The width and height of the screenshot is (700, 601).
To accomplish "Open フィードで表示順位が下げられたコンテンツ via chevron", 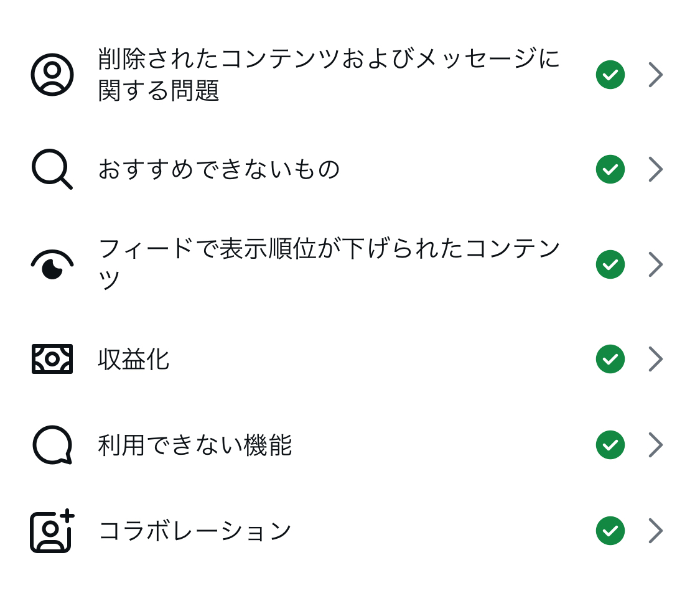I will point(655,264).
